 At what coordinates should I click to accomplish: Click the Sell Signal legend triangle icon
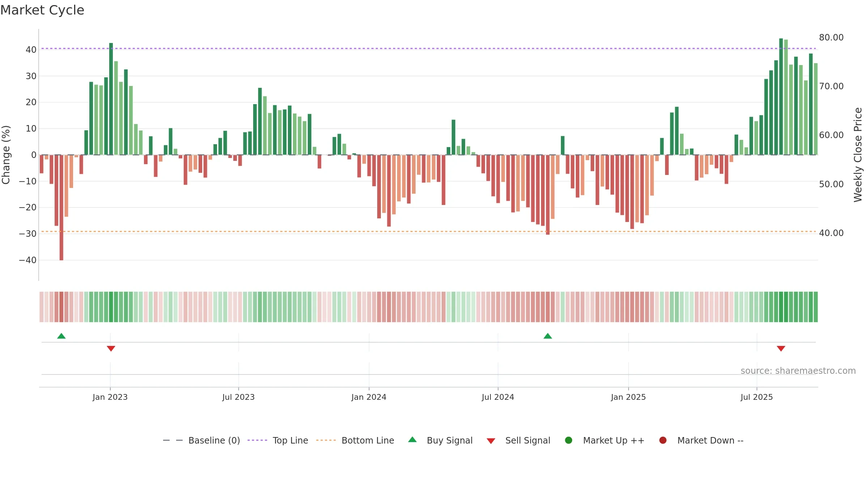click(x=491, y=441)
